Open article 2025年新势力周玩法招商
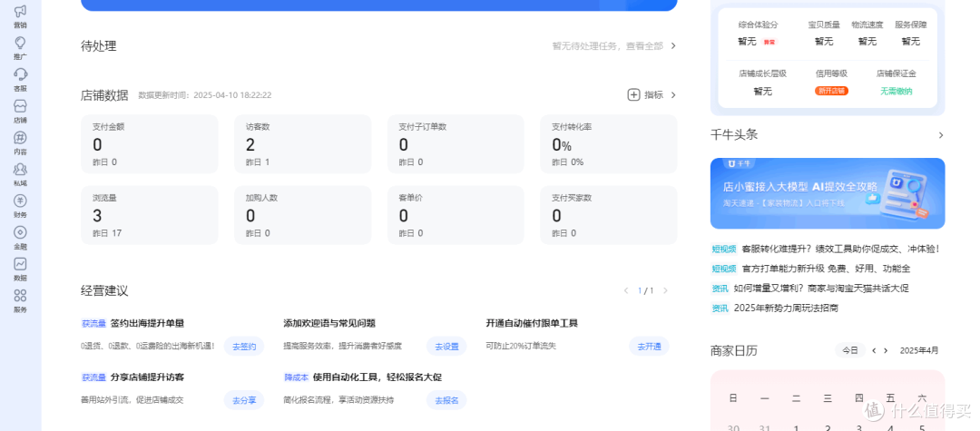This screenshot has width=980, height=431. tap(786, 308)
